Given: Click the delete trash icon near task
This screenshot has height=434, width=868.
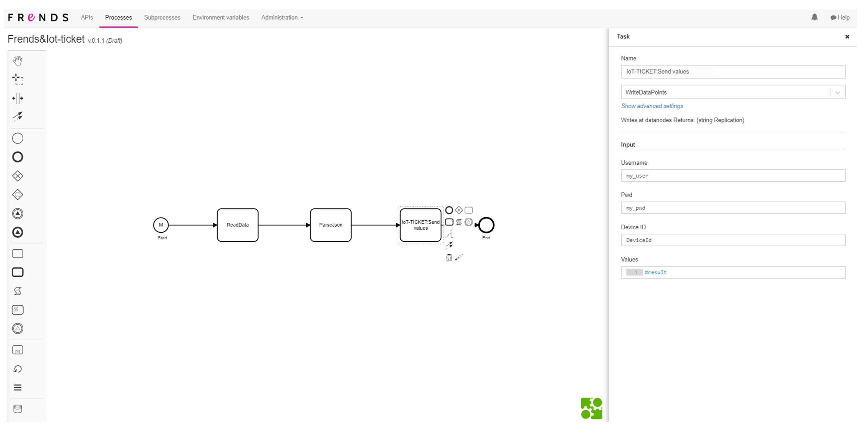Looking at the screenshot, I should tap(449, 258).
